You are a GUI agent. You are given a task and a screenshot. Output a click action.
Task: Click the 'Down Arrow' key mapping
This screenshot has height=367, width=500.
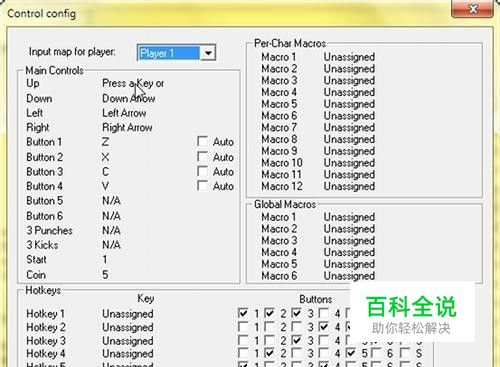pos(129,98)
